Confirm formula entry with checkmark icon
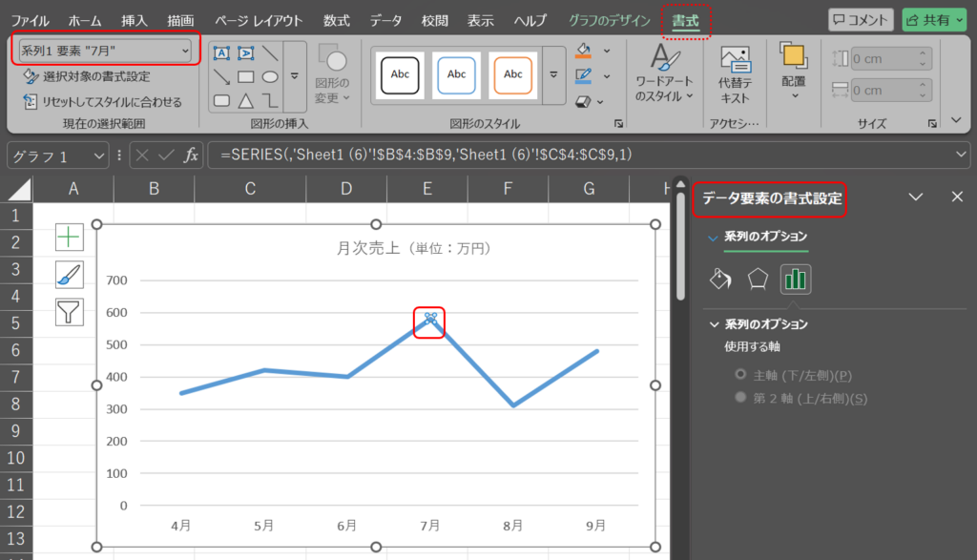The height and width of the screenshot is (560, 977). tap(166, 156)
